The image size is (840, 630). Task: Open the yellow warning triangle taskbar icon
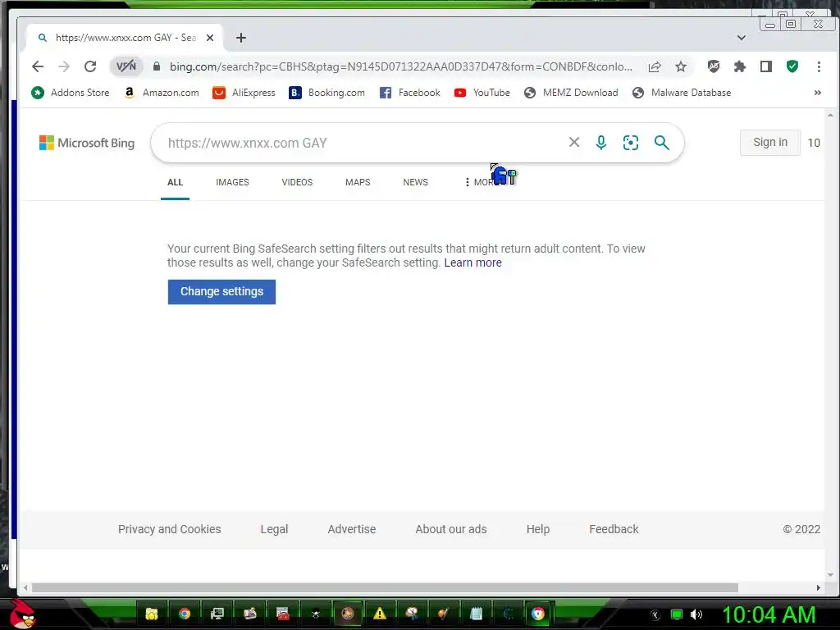(380, 614)
